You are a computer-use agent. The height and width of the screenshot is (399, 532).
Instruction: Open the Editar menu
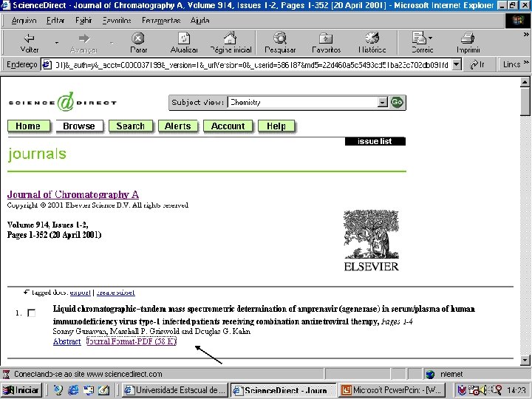coord(55,21)
